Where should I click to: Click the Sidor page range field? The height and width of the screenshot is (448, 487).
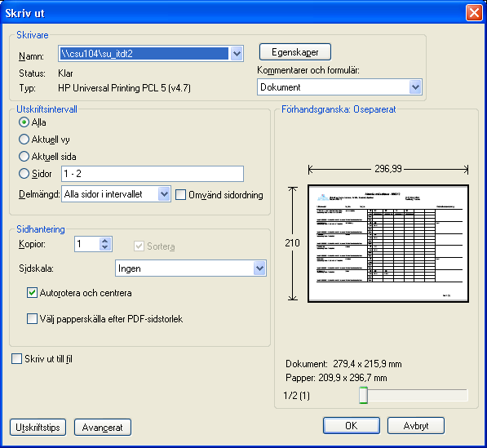(x=153, y=174)
